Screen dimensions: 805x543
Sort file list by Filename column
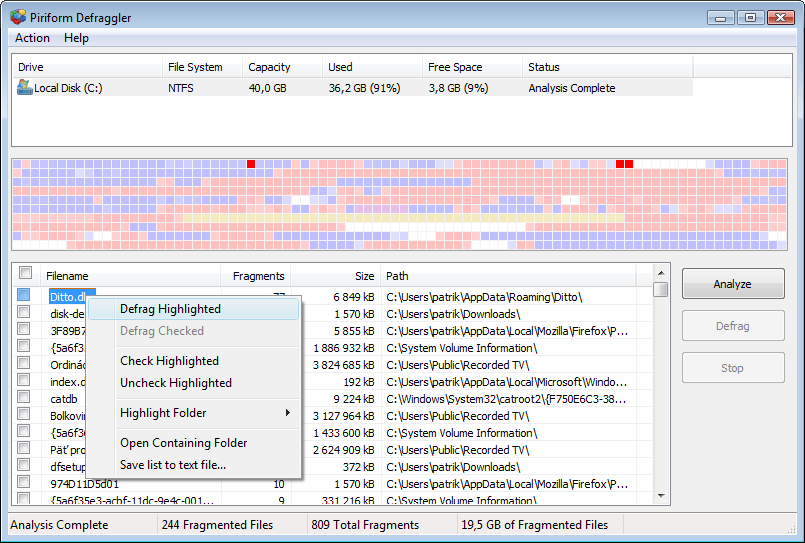tap(131, 276)
